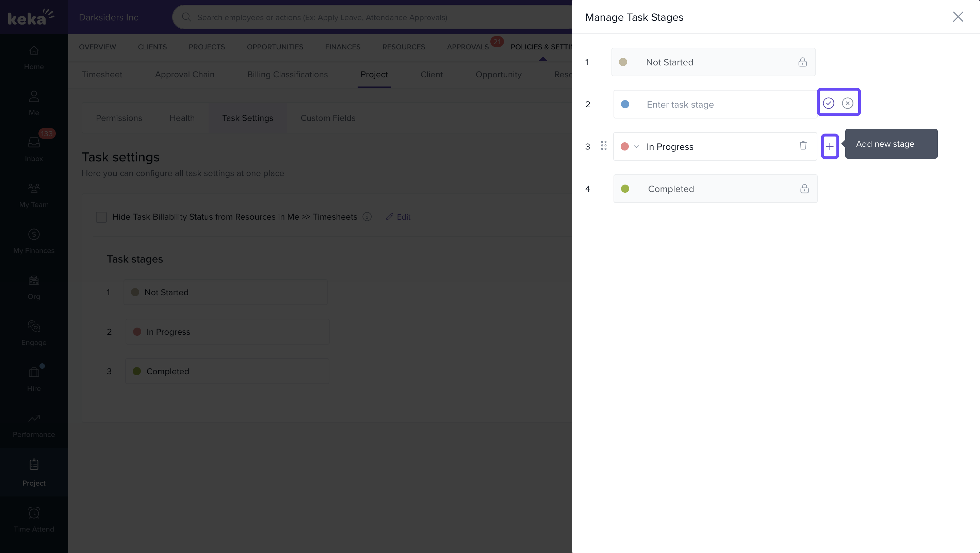
Task: Click the blue color dot of new stage
Action: pyautogui.click(x=625, y=104)
